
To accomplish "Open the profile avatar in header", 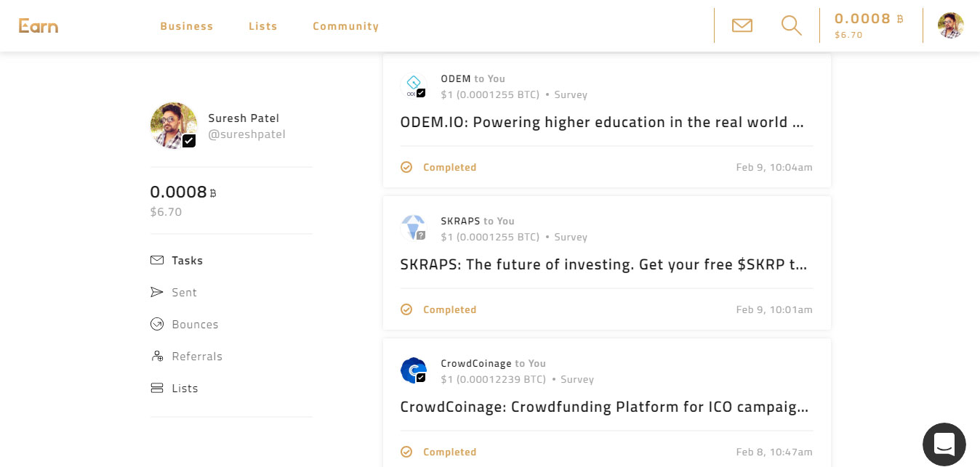I will click(x=951, y=25).
